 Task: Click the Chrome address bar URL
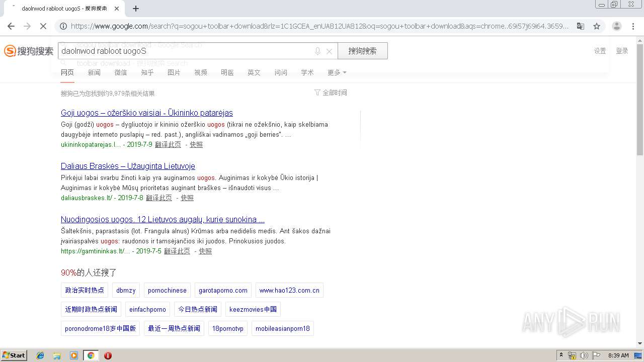tap(320, 26)
